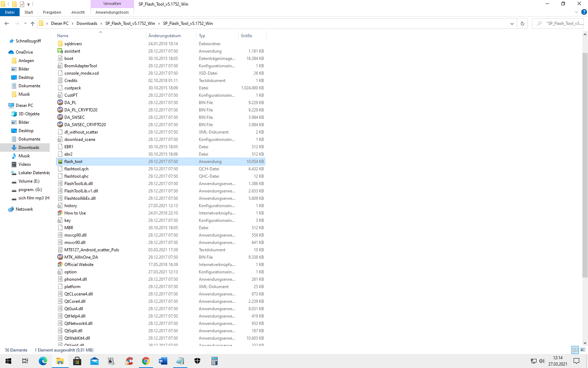Viewport: 588px width, 368px height.
Task: Expand breadcrumb arrow after Downloads
Action: (x=101, y=23)
